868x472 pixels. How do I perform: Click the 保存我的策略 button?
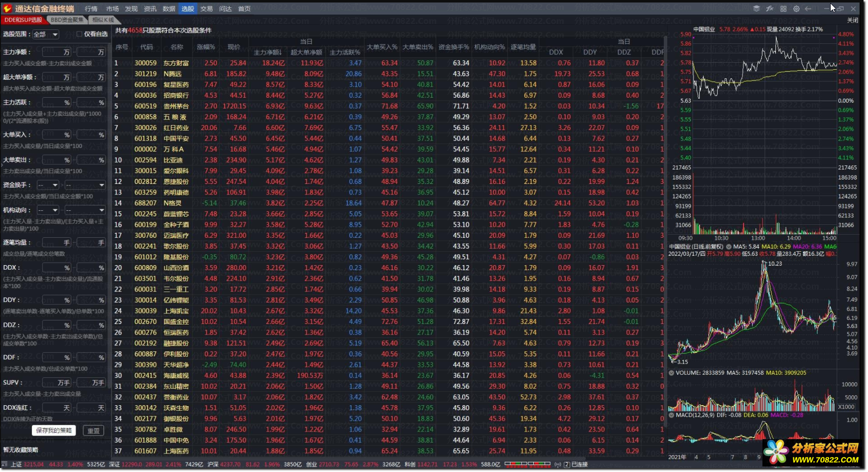tap(54, 430)
